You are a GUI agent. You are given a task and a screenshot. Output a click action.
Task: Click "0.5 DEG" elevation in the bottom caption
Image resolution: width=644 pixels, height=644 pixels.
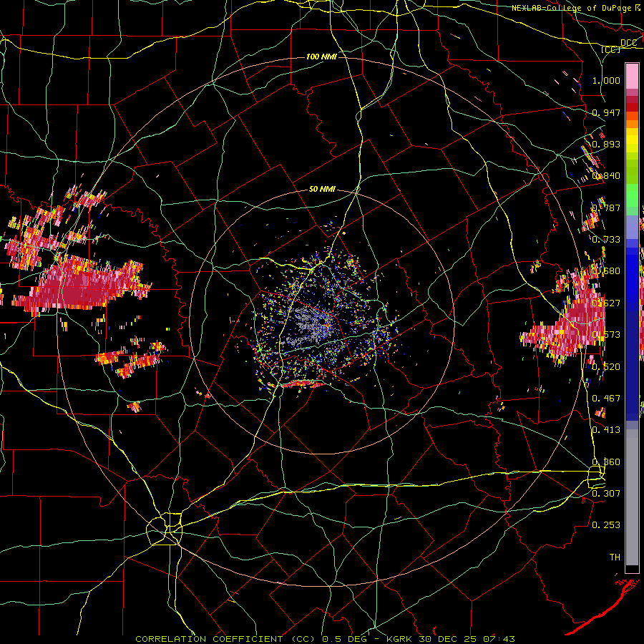(344, 639)
